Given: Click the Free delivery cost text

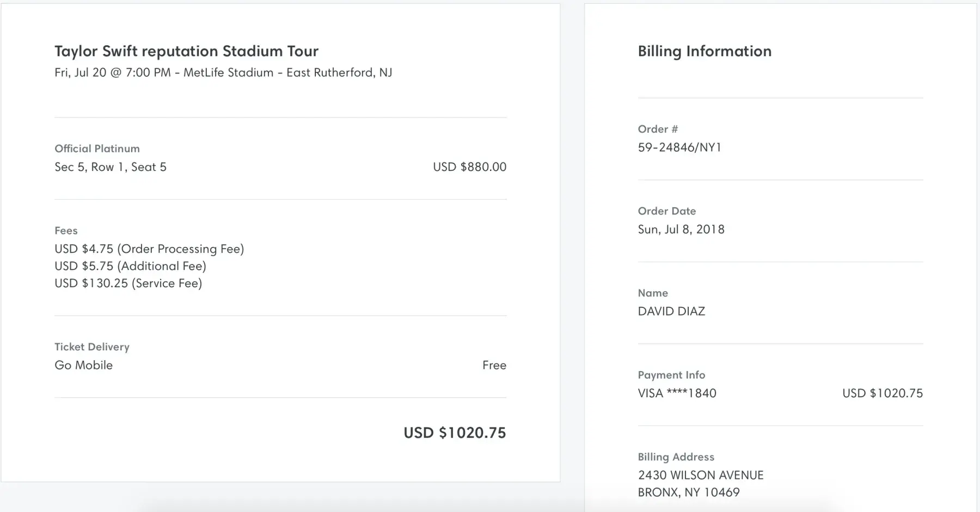Looking at the screenshot, I should [x=494, y=366].
